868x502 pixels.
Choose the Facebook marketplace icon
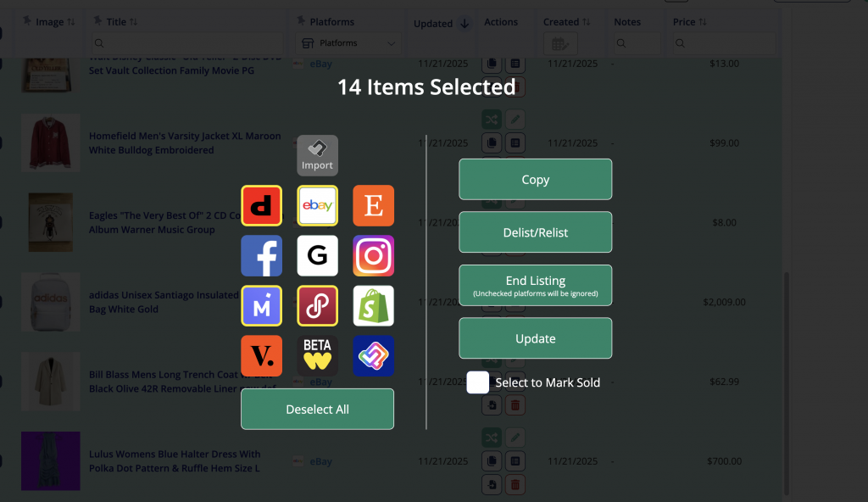pyautogui.click(x=261, y=256)
